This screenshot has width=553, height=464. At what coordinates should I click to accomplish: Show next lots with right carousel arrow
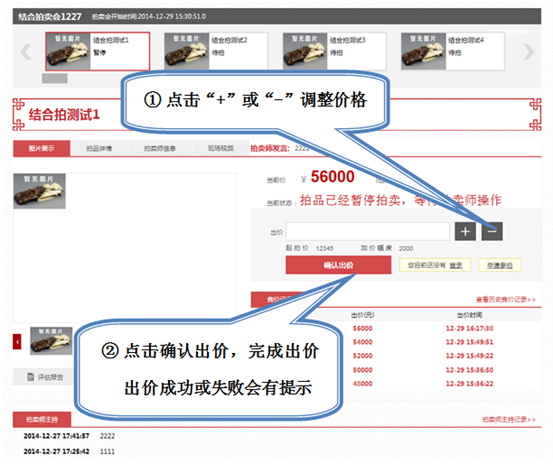click(x=528, y=52)
